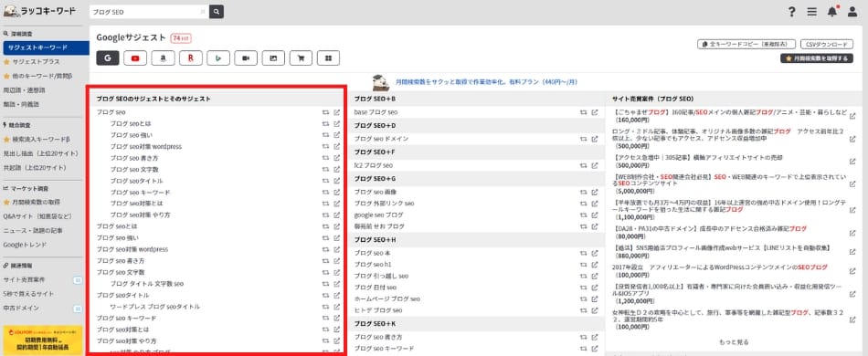Viewport: 868px width, 356px height.
Task: Open the 【DA28・PA31の中古ドメイン】 listing
Action: click(x=710, y=232)
